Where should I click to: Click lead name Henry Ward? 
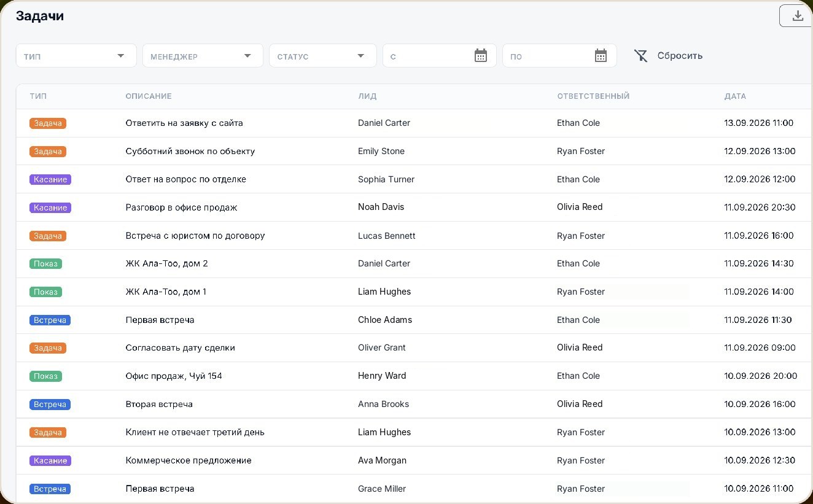click(382, 376)
